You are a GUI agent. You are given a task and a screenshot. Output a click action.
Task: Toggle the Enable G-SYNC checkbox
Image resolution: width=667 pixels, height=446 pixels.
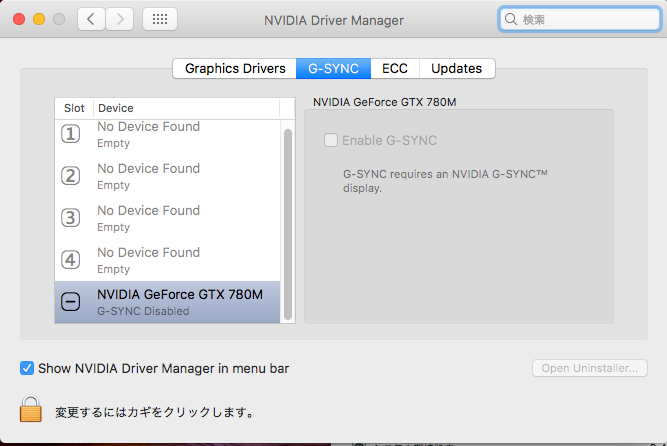(x=331, y=140)
